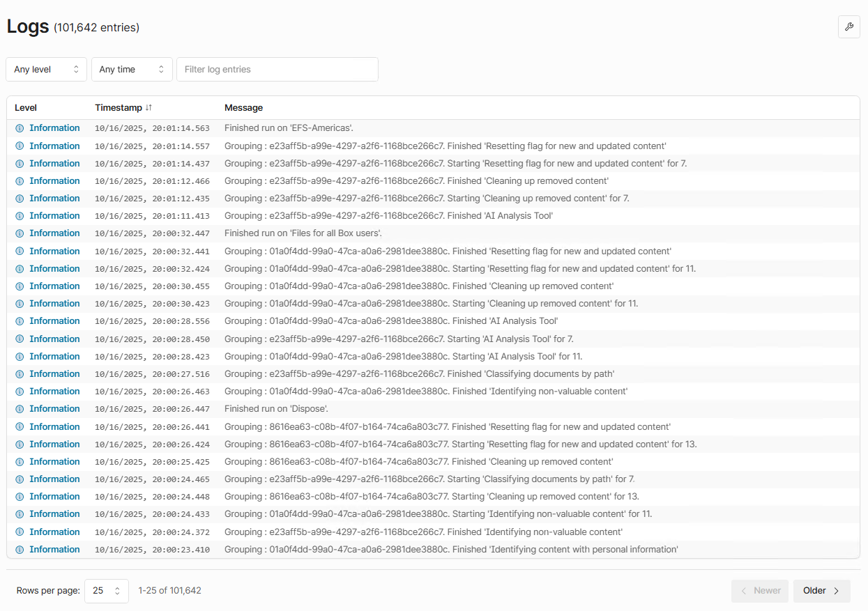Sort by the Timestamp column header
Screen dimensions: 868x611
tap(119, 108)
